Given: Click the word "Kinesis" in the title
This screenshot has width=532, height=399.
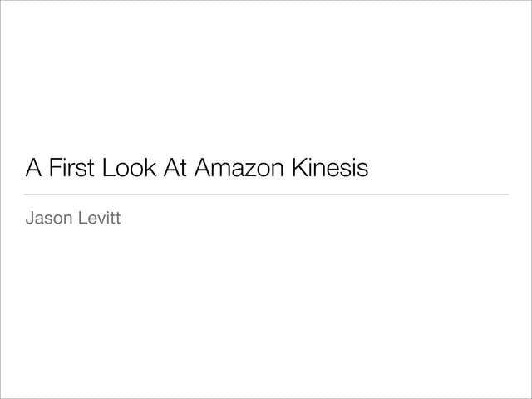Looking at the screenshot, I should [329, 169].
